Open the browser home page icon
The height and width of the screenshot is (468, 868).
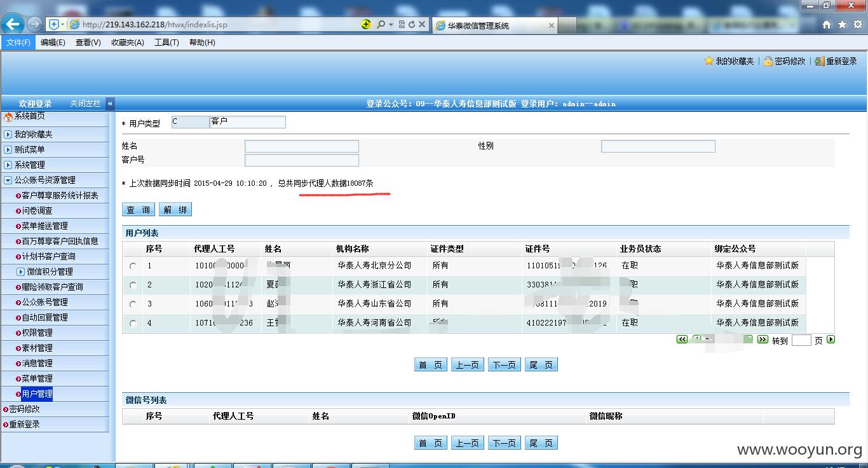coord(827,24)
